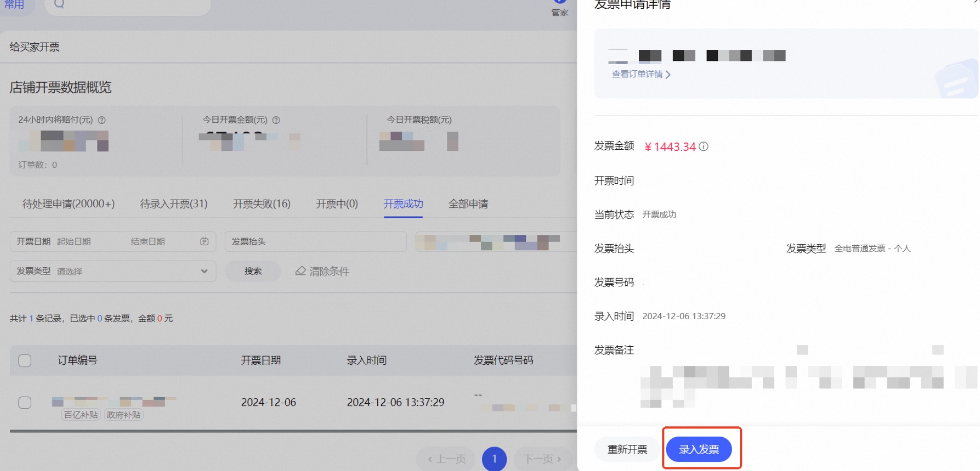The height and width of the screenshot is (471, 980).
Task: Open the calendar icon in 开票日期 field
Action: tap(204, 242)
